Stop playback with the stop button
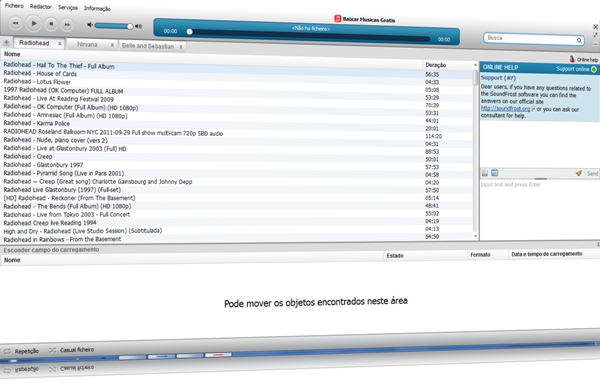 click(x=51, y=24)
